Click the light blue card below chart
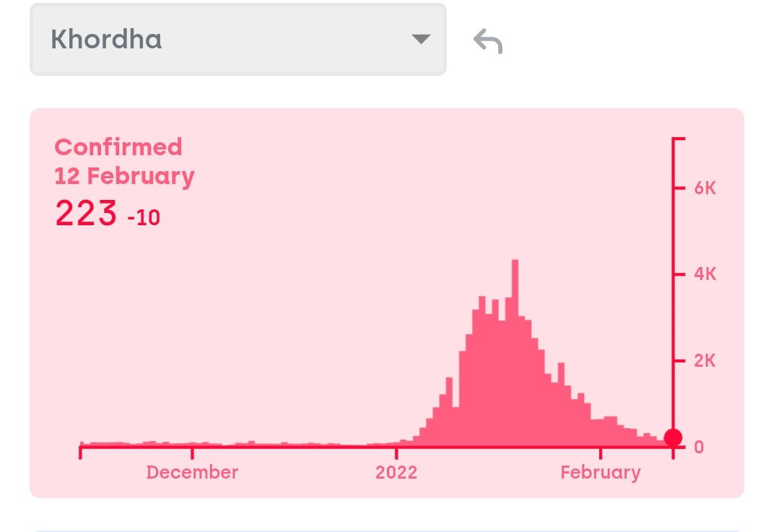The height and width of the screenshot is (532, 776). [387, 530]
